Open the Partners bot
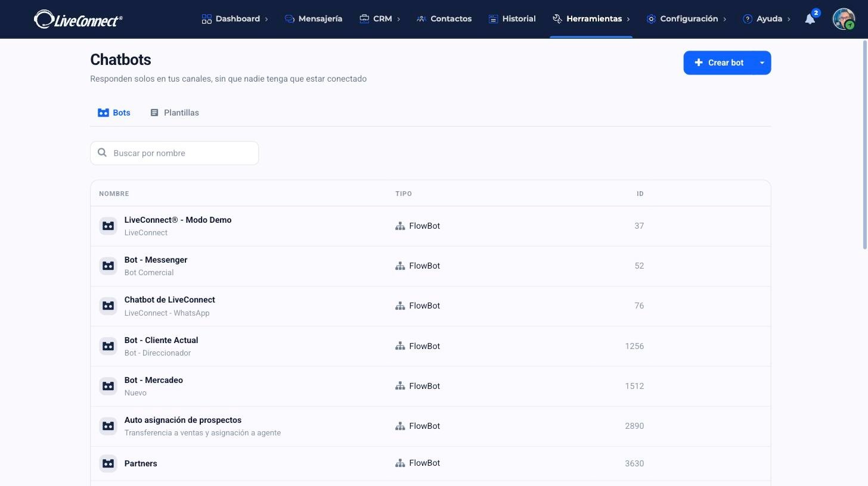Image resolution: width=868 pixels, height=486 pixels. point(141,463)
